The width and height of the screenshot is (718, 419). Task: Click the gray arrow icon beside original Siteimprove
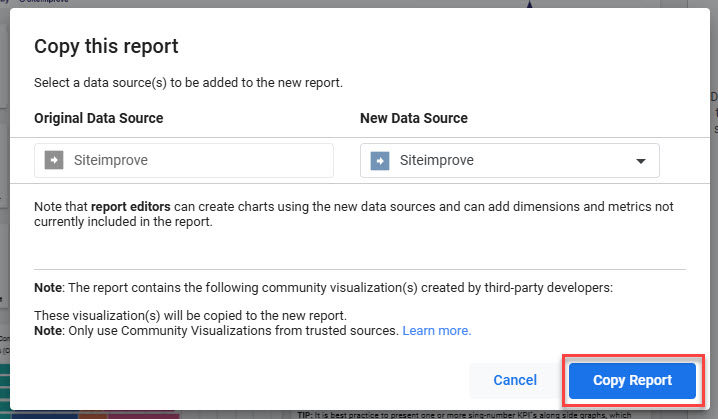[x=54, y=160]
